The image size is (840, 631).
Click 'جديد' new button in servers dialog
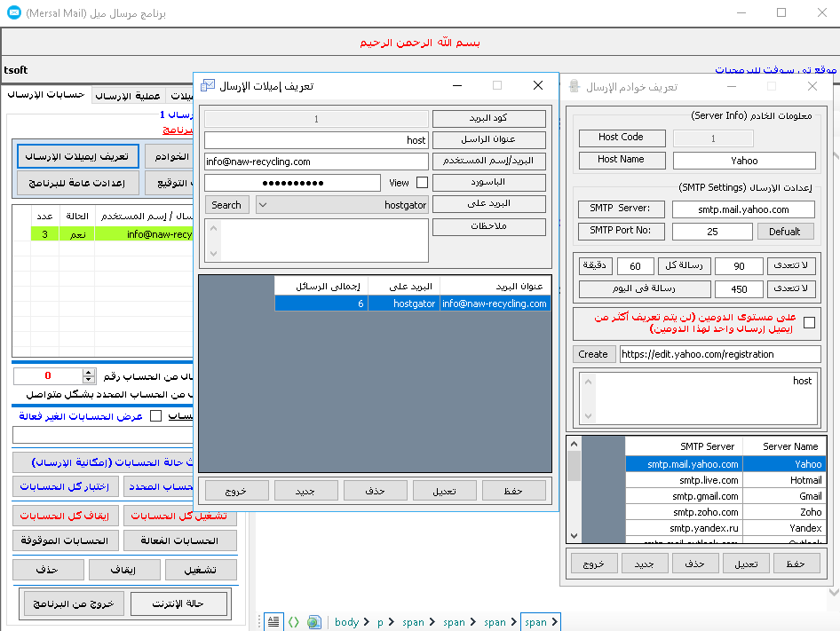point(645,564)
